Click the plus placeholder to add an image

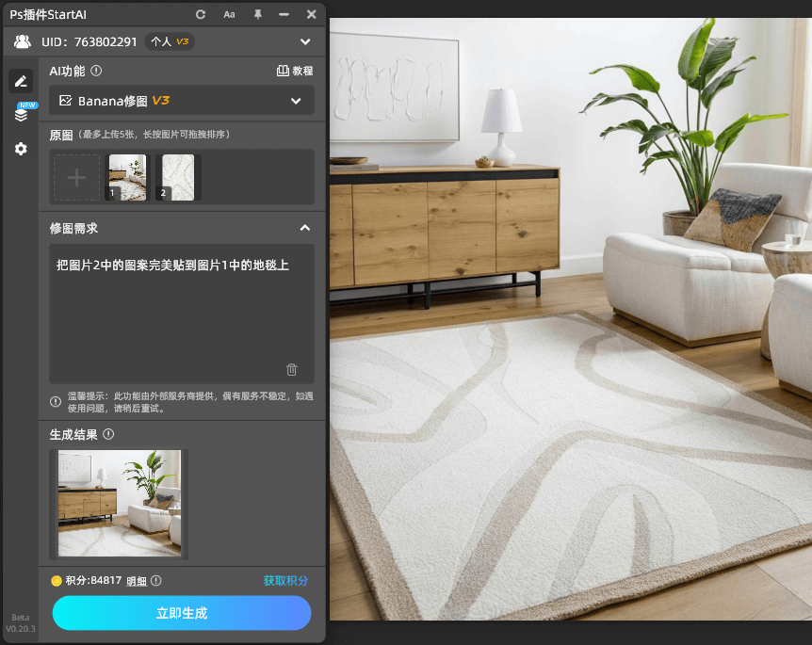click(76, 177)
